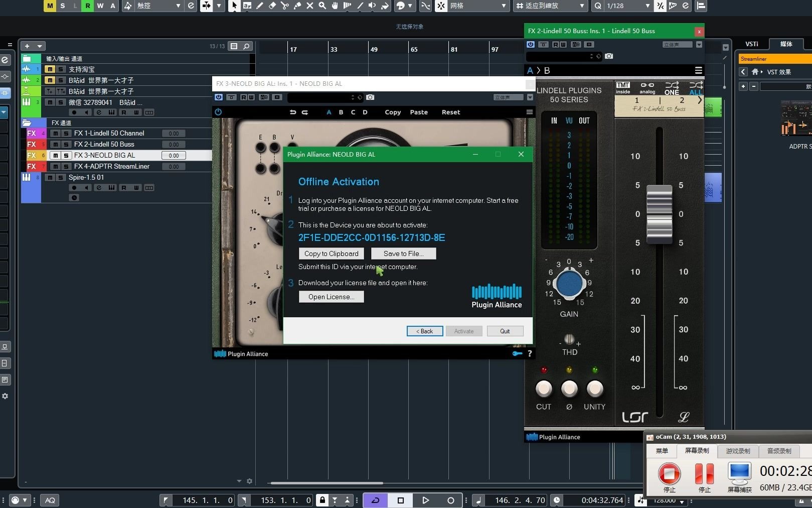Click the blue GAIN knob on Lindell 50
The height and width of the screenshot is (508, 812).
click(x=569, y=284)
